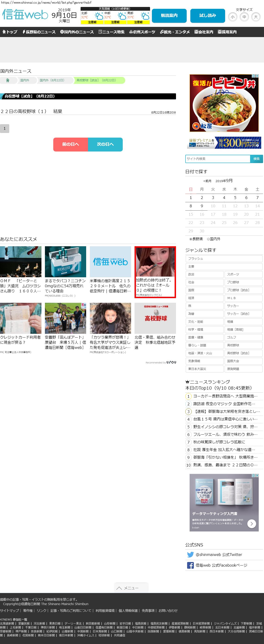Click the 前の日へ button
Screen dimensions: 264x644
tap(70, 144)
